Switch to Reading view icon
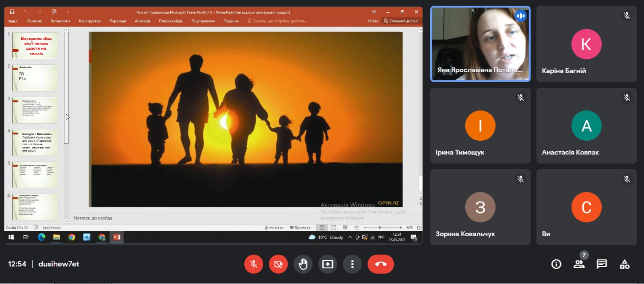 pos(345,228)
